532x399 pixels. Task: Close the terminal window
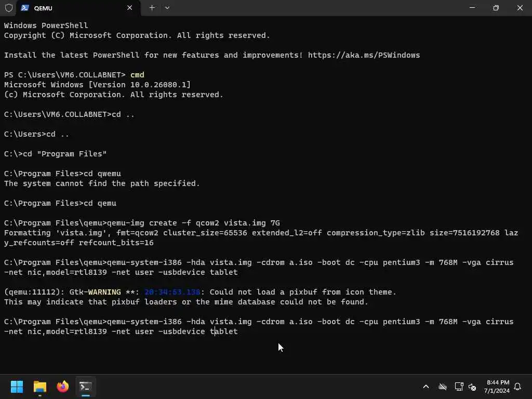520,8
